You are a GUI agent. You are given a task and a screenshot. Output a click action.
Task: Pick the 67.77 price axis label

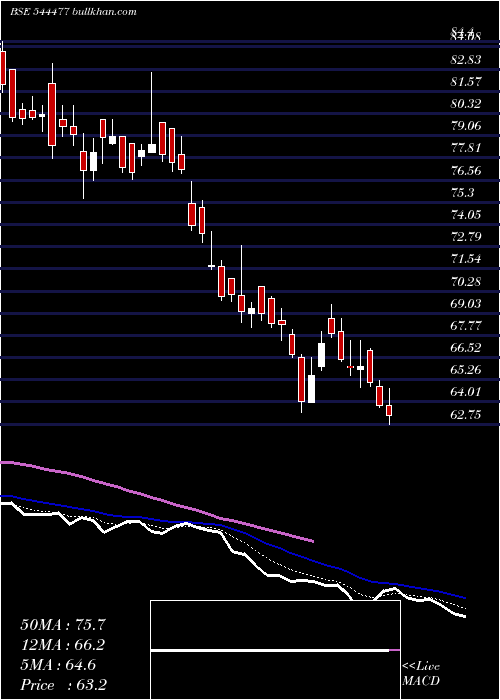point(466,326)
